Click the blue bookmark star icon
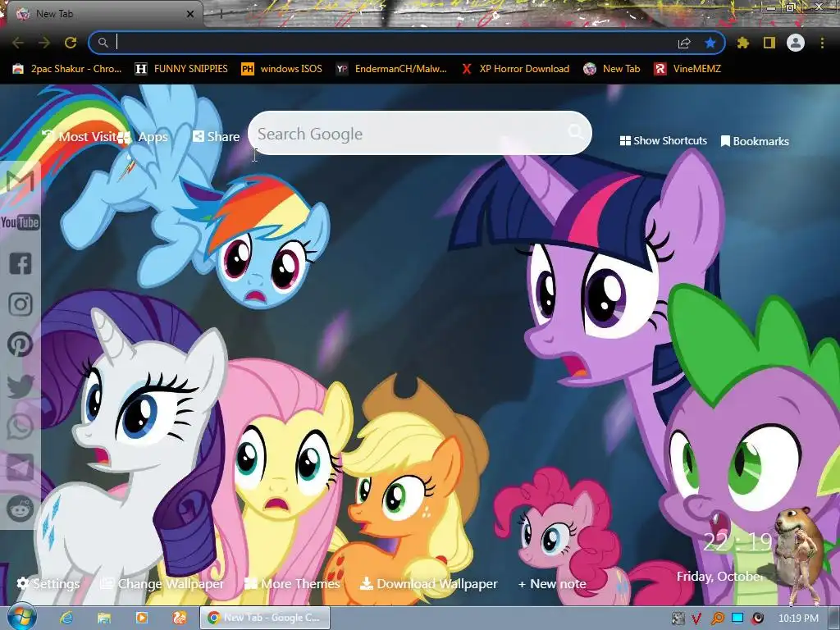 (x=710, y=43)
